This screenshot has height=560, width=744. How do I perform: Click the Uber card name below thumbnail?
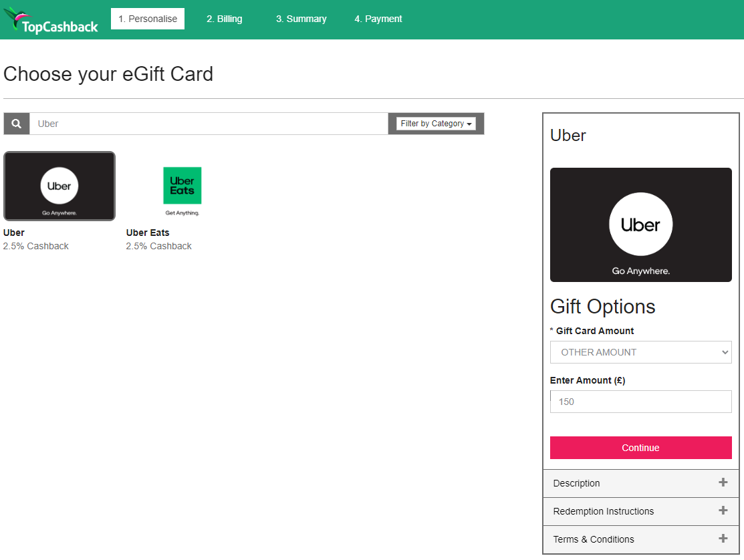click(14, 233)
